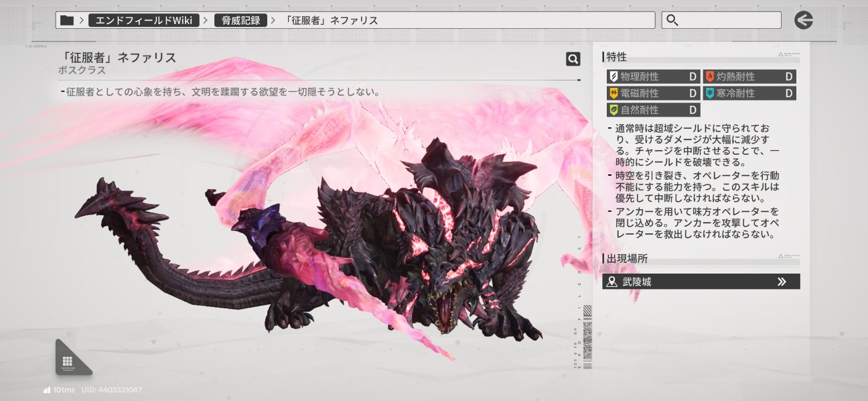Click the 「征服者」ネファリス title heading
868x401 pixels.
pos(117,58)
